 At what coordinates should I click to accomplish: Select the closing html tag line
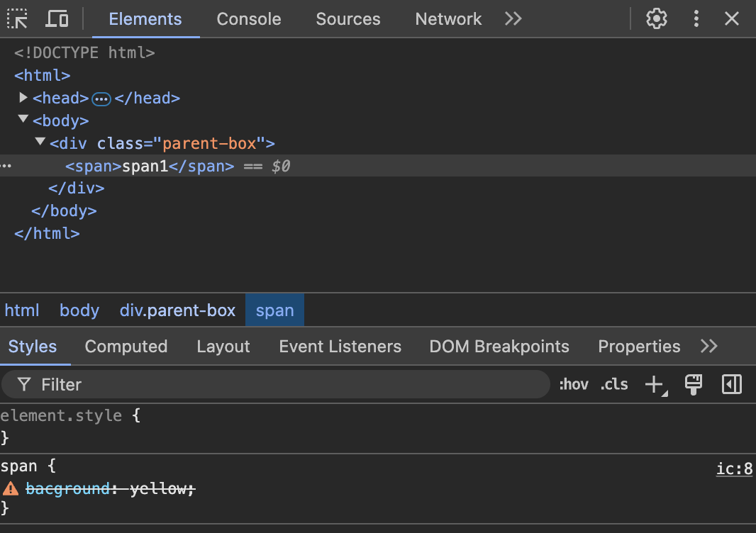47,234
